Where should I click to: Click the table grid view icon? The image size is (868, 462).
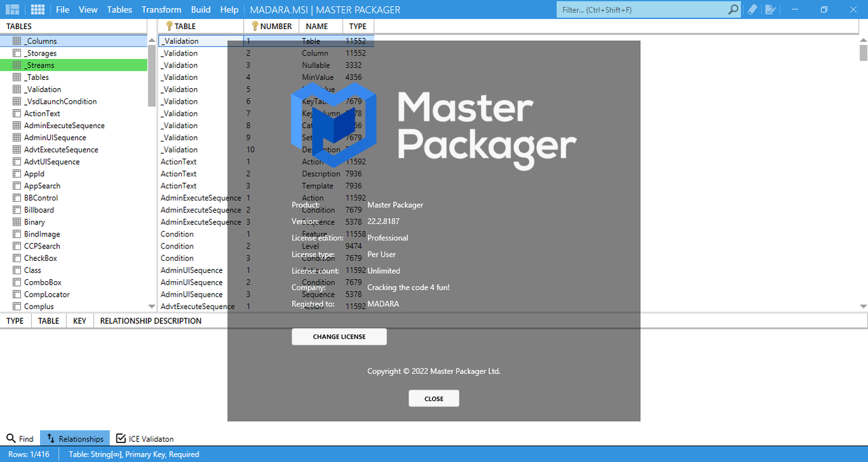[x=38, y=9]
